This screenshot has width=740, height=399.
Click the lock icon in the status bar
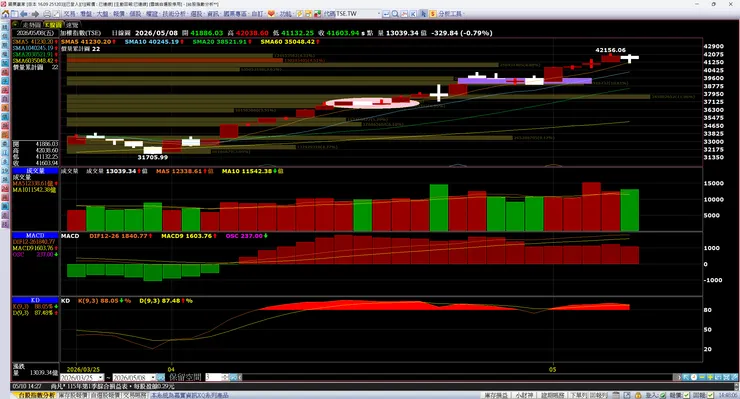[638, 395]
